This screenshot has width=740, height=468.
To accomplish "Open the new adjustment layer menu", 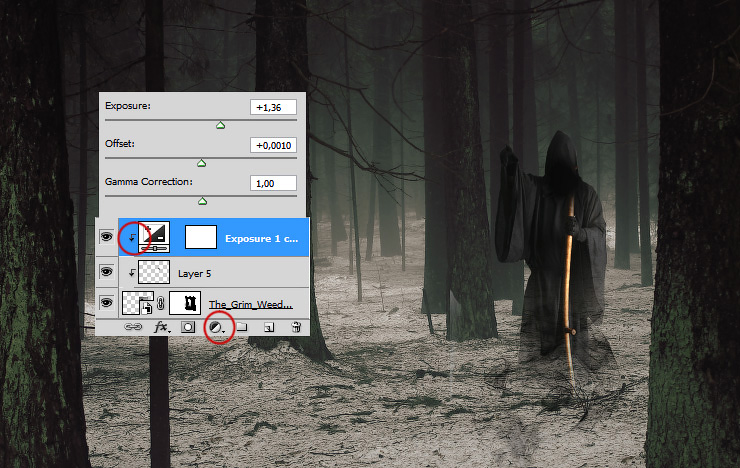I will 216,327.
